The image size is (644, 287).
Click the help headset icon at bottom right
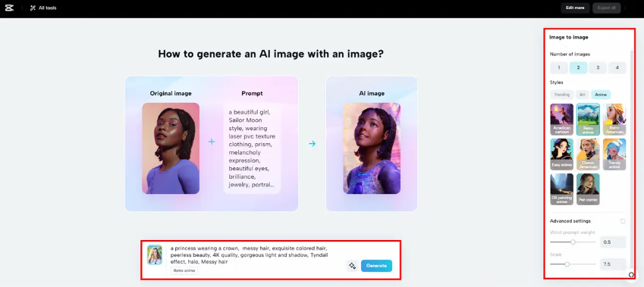tap(631, 275)
